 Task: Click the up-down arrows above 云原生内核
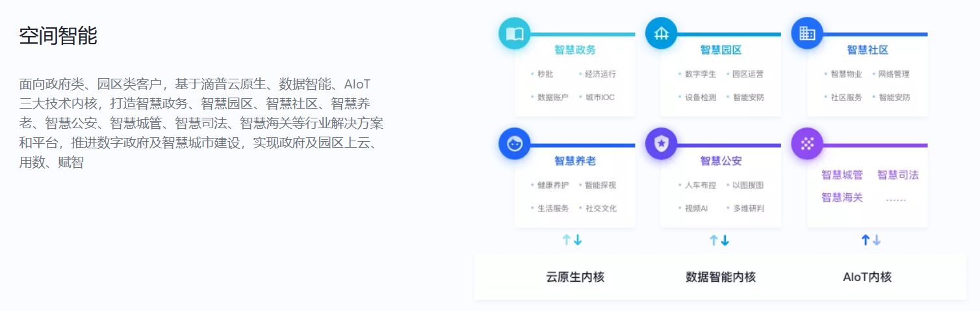(573, 240)
